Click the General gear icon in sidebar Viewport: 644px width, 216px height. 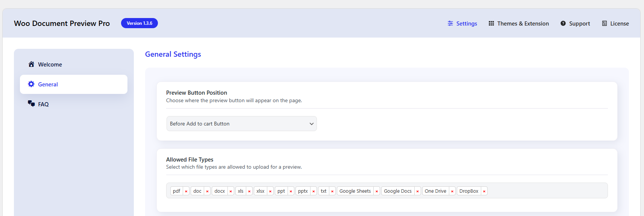click(31, 84)
